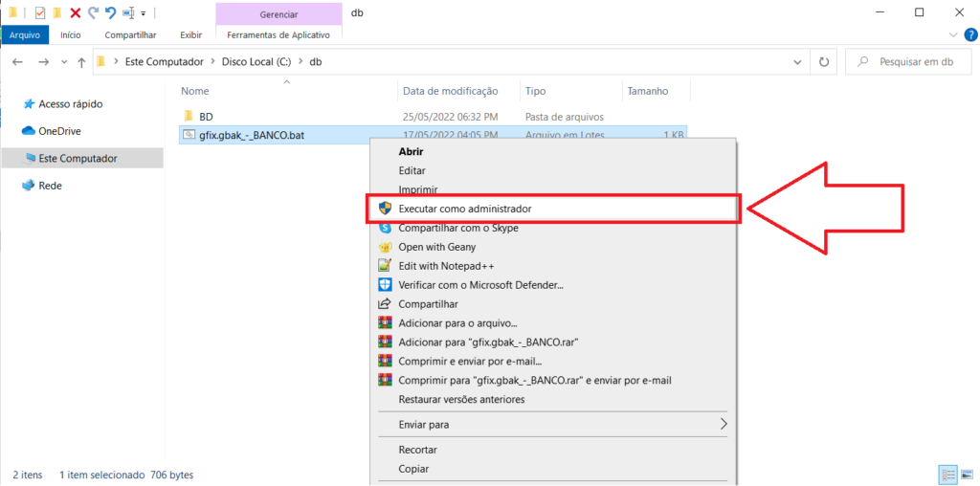Open help with the blue question mark icon
This screenshot has height=486, width=980.
click(969, 34)
